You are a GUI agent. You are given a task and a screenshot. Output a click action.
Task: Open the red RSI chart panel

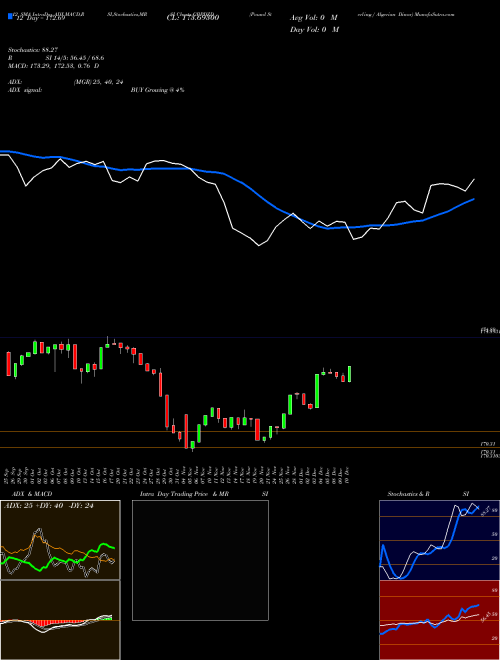[439, 620]
